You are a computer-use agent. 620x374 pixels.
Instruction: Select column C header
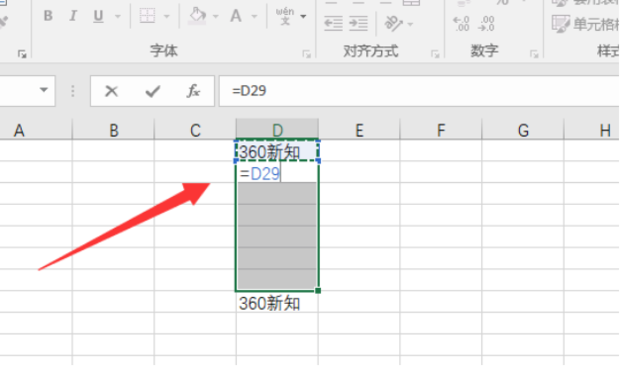pyautogui.click(x=195, y=130)
